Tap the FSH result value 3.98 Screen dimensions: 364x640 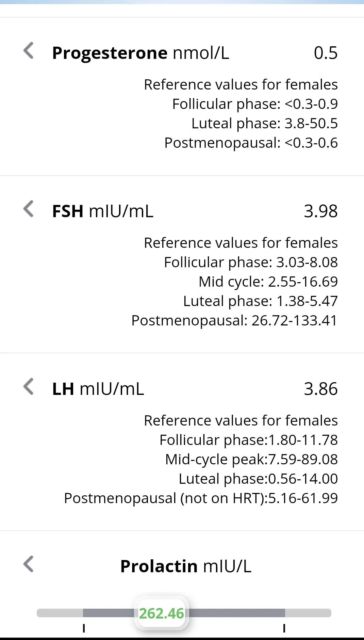(x=320, y=211)
